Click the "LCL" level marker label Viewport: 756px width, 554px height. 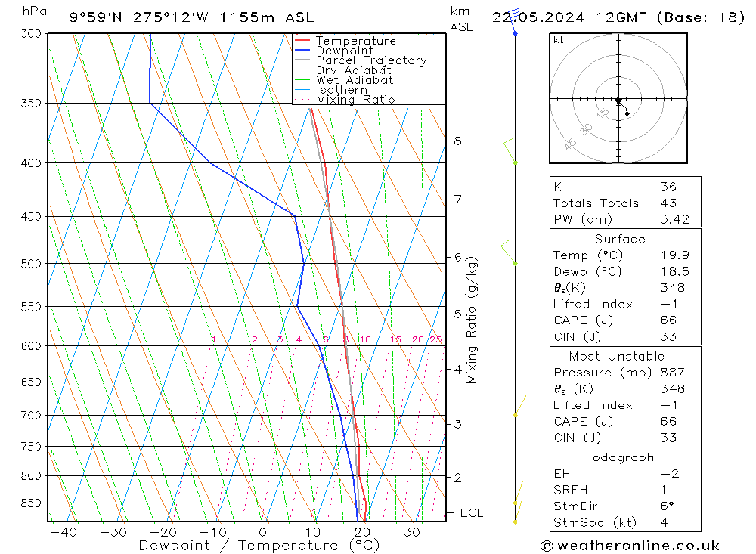click(471, 513)
